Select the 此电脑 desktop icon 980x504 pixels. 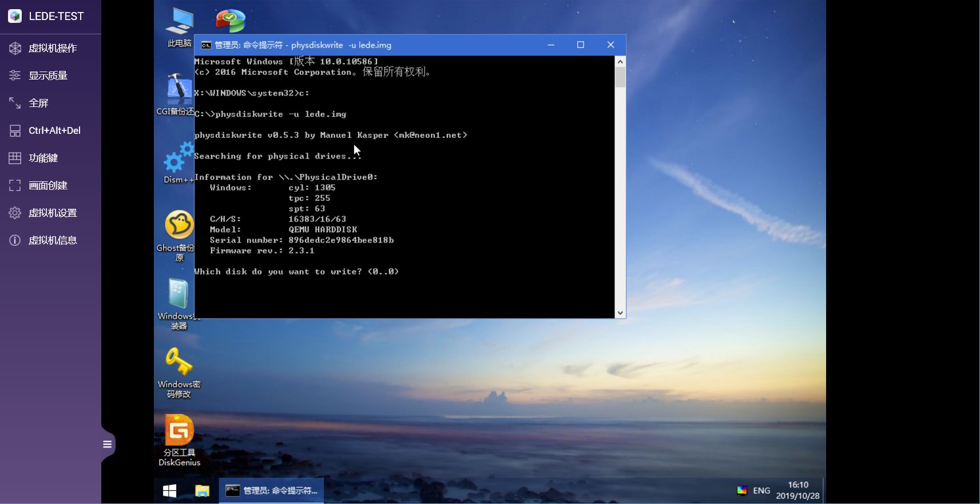click(x=179, y=27)
